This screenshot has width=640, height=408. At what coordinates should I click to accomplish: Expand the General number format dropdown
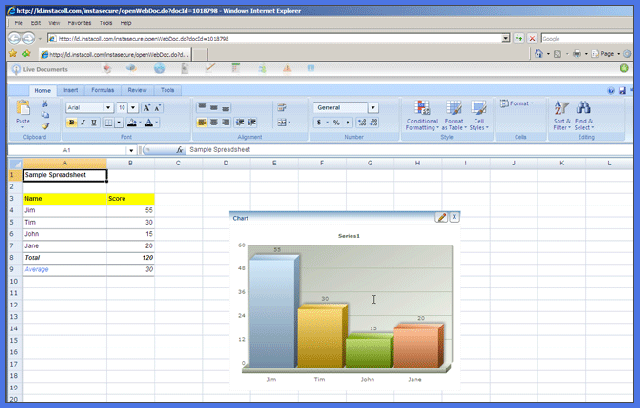[x=373, y=107]
